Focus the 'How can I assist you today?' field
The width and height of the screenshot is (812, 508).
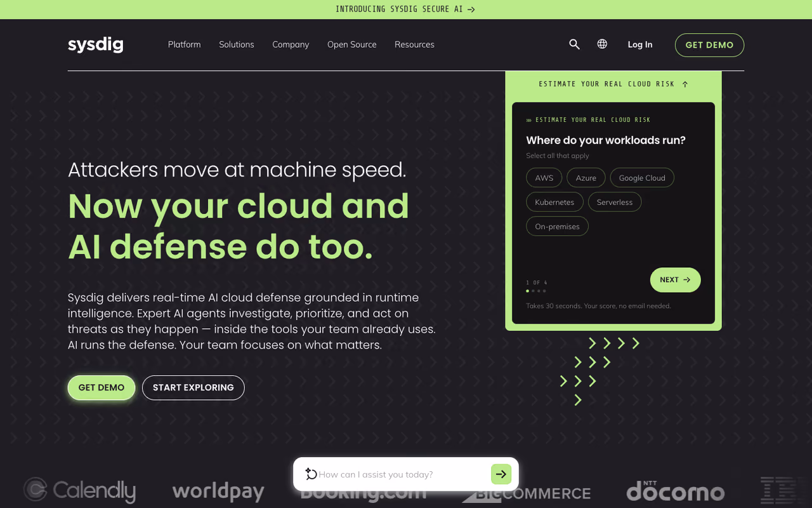point(402,474)
